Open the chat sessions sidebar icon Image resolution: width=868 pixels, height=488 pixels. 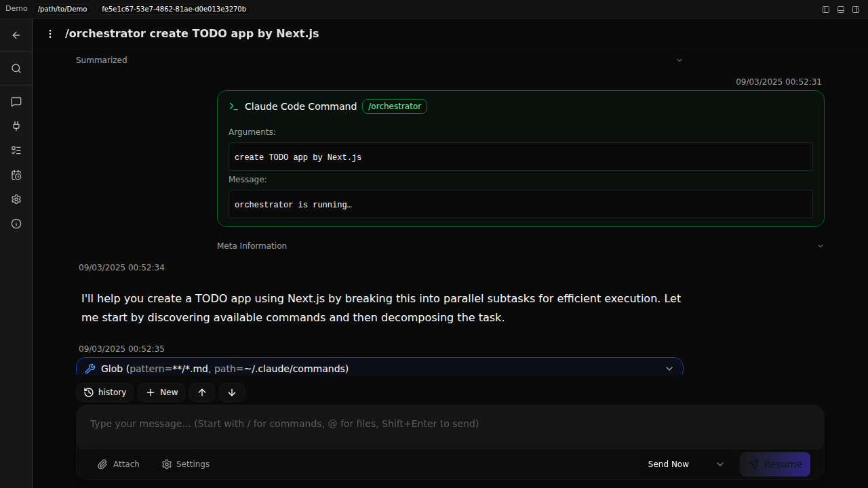coord(16,102)
